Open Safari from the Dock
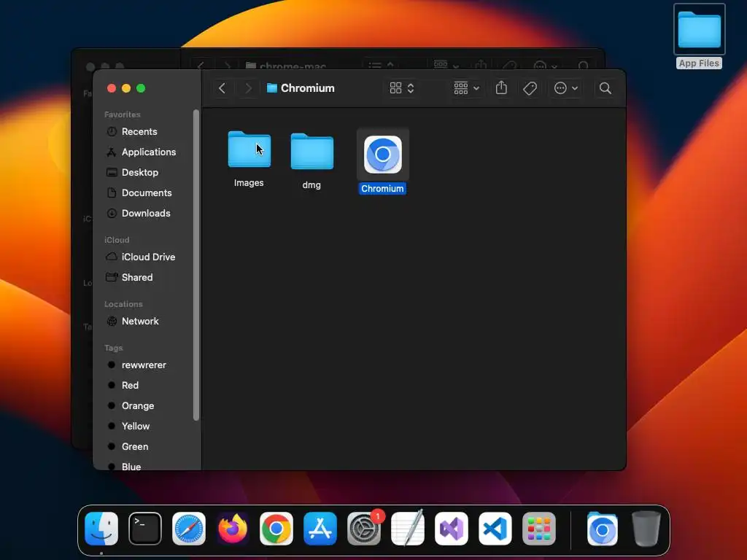The height and width of the screenshot is (560, 747). tap(189, 529)
